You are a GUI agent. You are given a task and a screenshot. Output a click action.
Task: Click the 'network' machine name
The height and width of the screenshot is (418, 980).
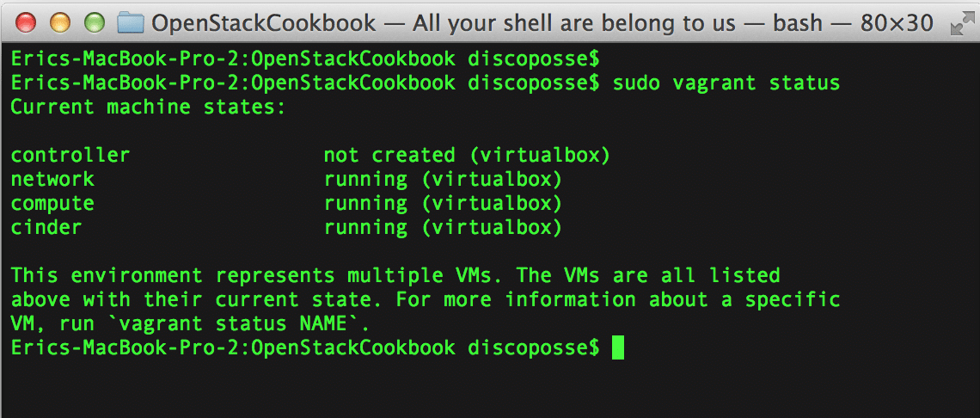[x=52, y=180]
